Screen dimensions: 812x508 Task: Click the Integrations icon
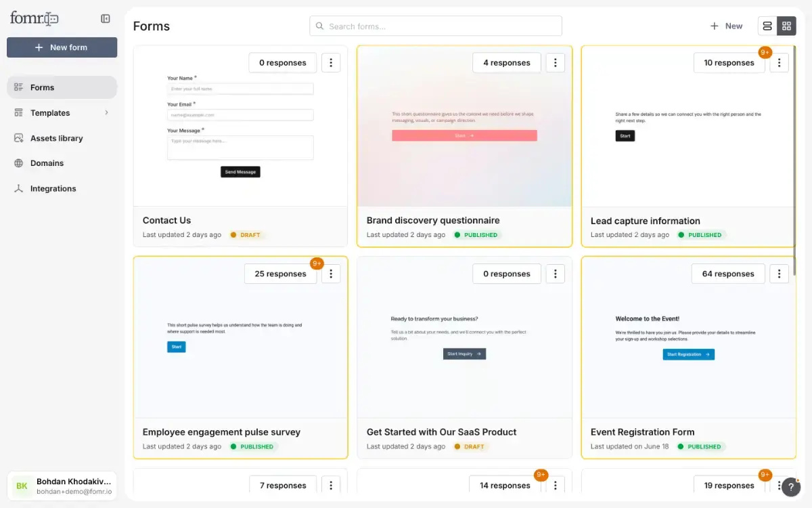[18, 189]
